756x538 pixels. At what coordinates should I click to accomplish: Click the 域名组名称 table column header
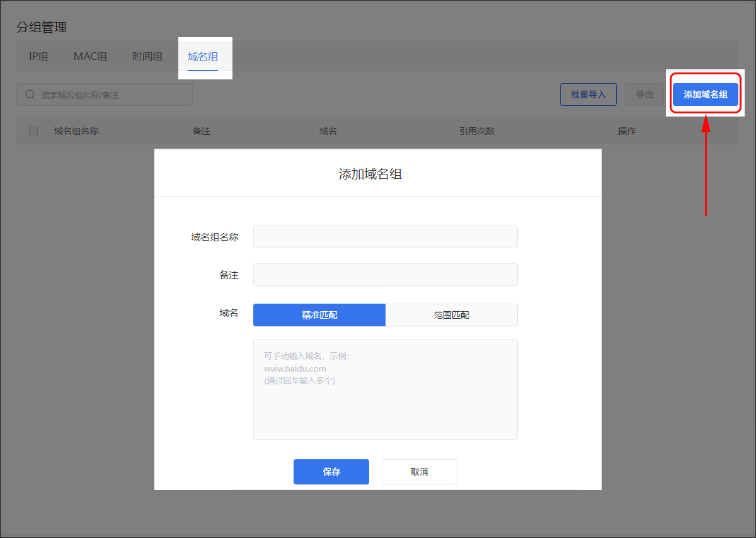76,131
